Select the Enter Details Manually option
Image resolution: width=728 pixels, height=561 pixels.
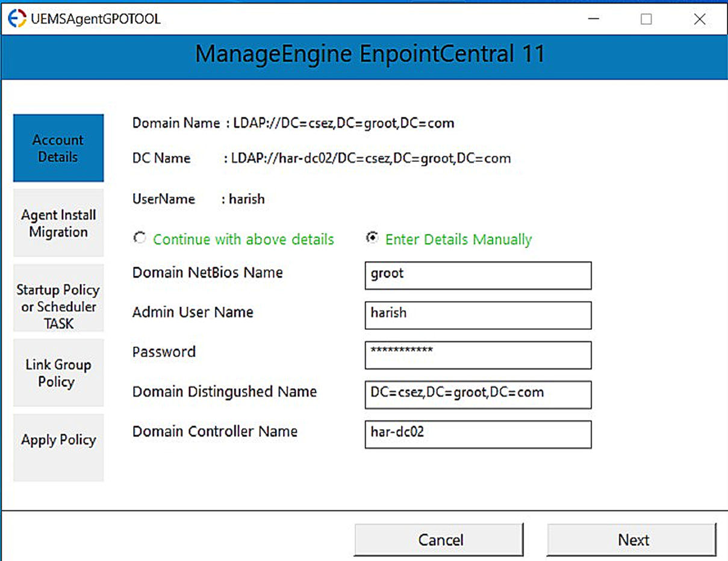tap(372, 237)
